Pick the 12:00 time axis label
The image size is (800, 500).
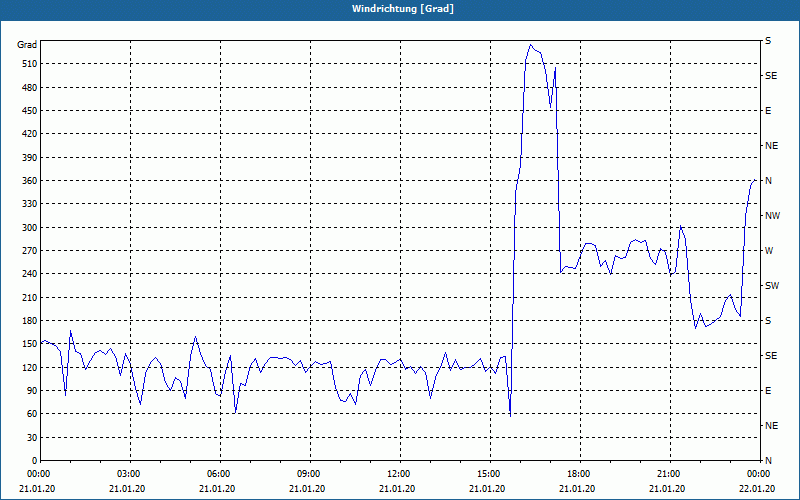399,473
